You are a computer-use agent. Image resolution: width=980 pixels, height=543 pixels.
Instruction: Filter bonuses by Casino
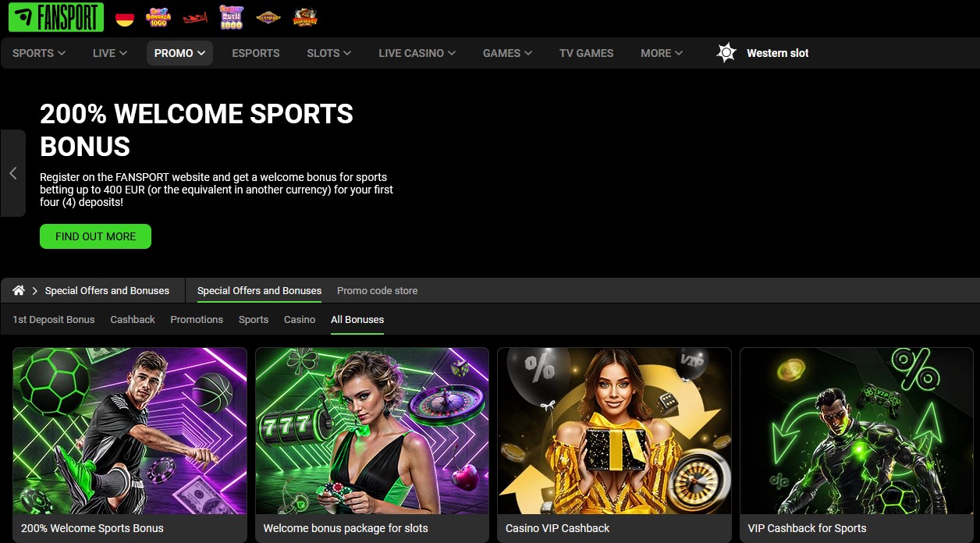pos(300,319)
